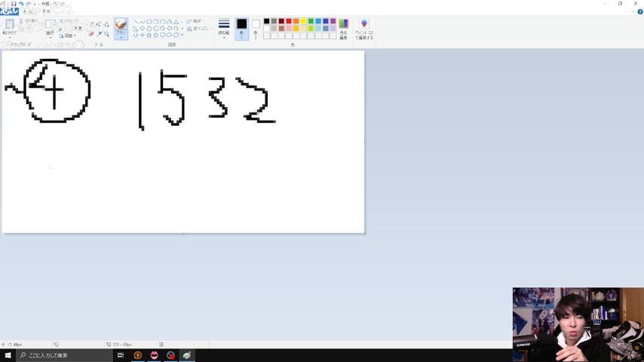Select the Pencil tool
Viewport: 644px width, 362px height.
click(92, 25)
